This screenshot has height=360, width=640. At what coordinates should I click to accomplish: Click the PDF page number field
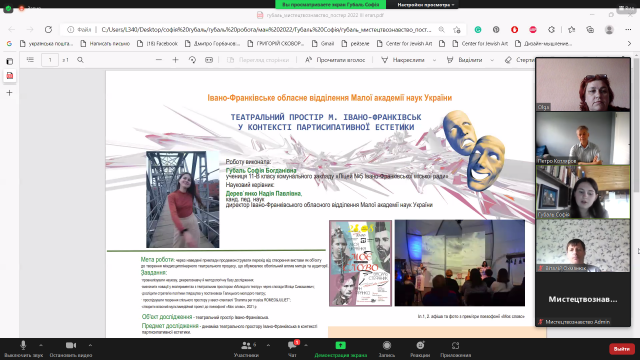50,60
